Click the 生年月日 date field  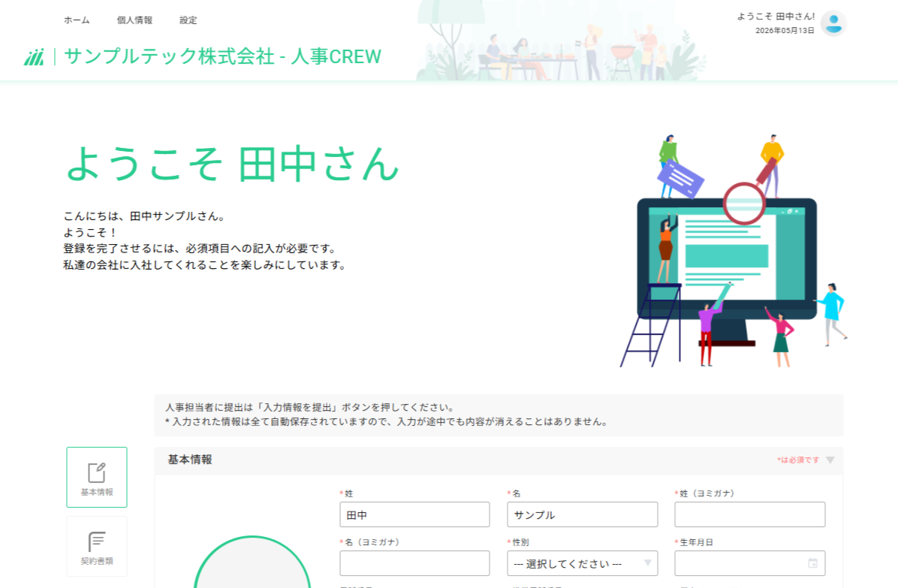coord(749,563)
